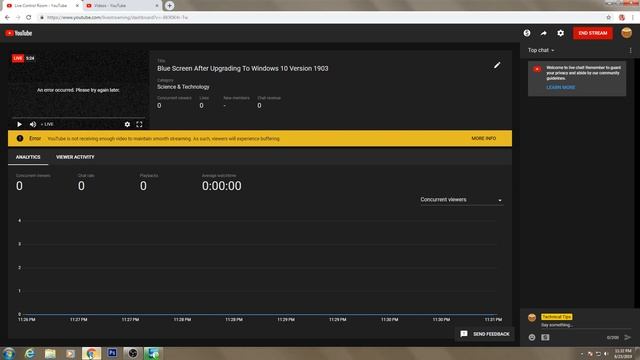Viewport: 640px width, 360px height.
Task: Click the average watch time value 0:00:00
Action: pos(222,186)
